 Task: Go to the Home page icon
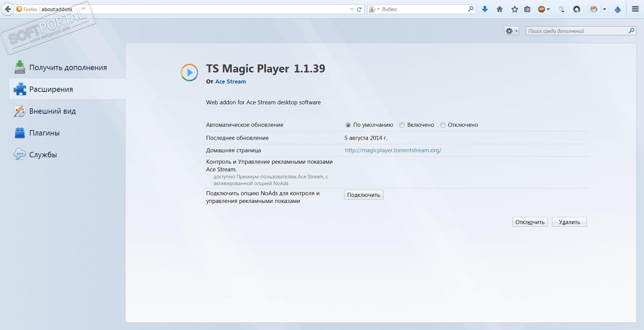pos(500,9)
